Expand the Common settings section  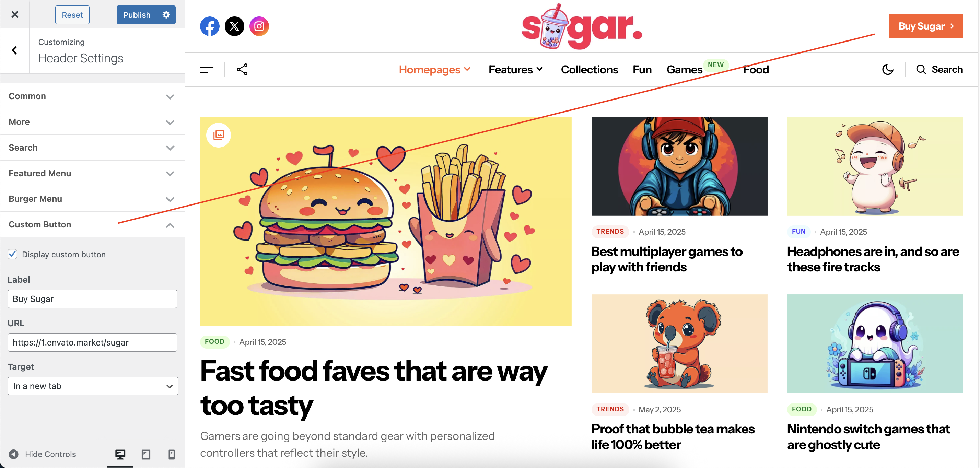(92, 96)
